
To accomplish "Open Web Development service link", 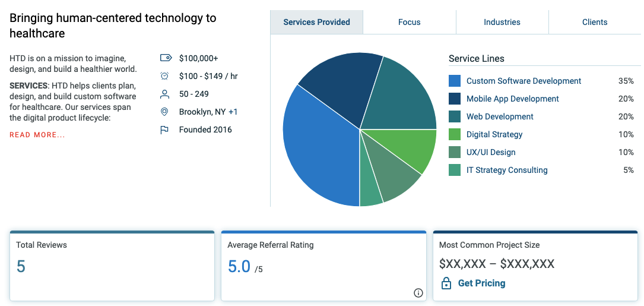I will (500, 116).
